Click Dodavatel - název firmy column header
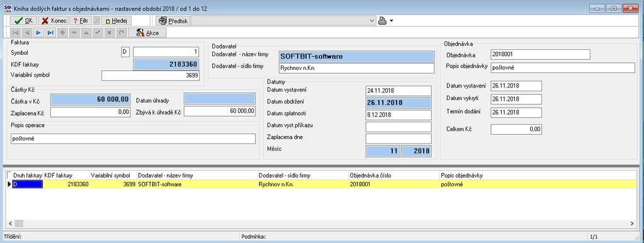644x243 pixels. click(197, 175)
